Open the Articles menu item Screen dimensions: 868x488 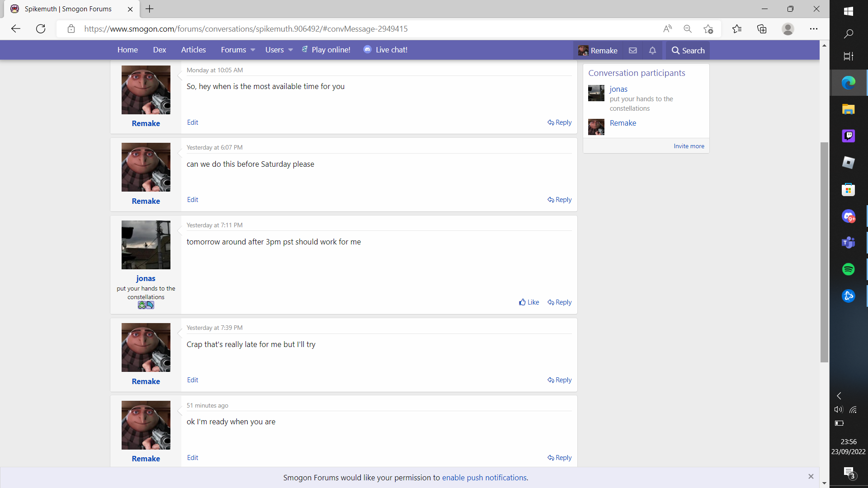[x=193, y=50]
